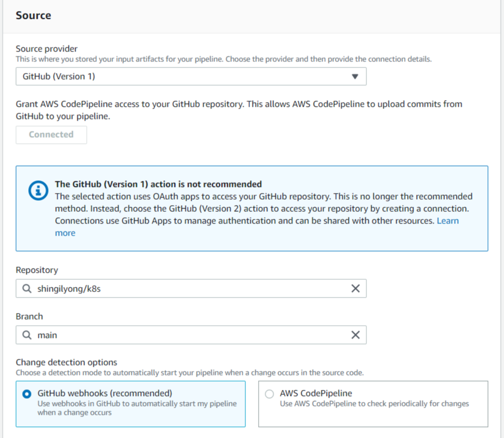The width and height of the screenshot is (504, 438).
Task: Click the 'Change detection options' label
Action: tap(66, 362)
